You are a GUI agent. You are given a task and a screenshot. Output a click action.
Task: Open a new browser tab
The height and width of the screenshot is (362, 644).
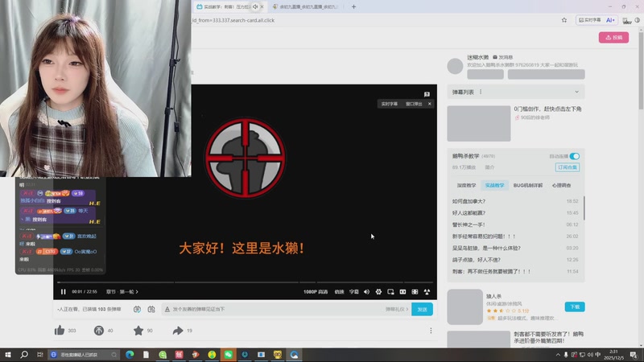pyautogui.click(x=353, y=6)
